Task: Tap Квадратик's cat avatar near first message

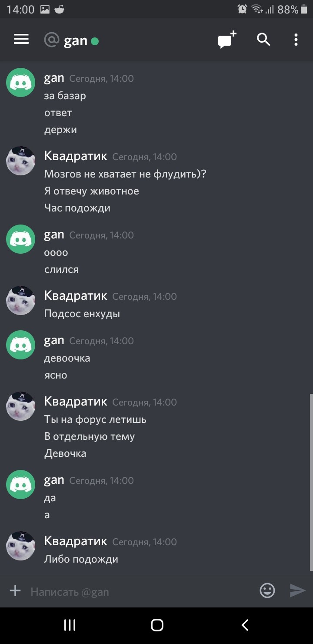Action: pyautogui.click(x=20, y=161)
